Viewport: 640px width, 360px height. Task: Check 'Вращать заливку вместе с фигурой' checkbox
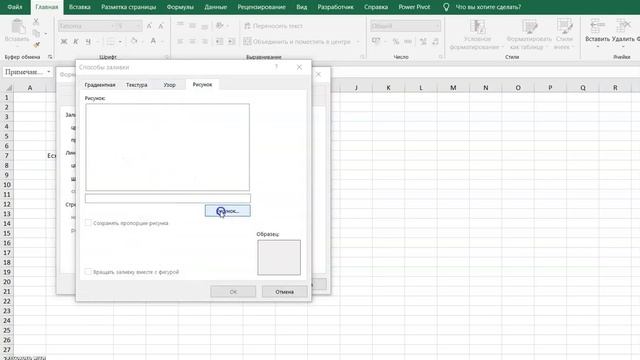[88, 271]
